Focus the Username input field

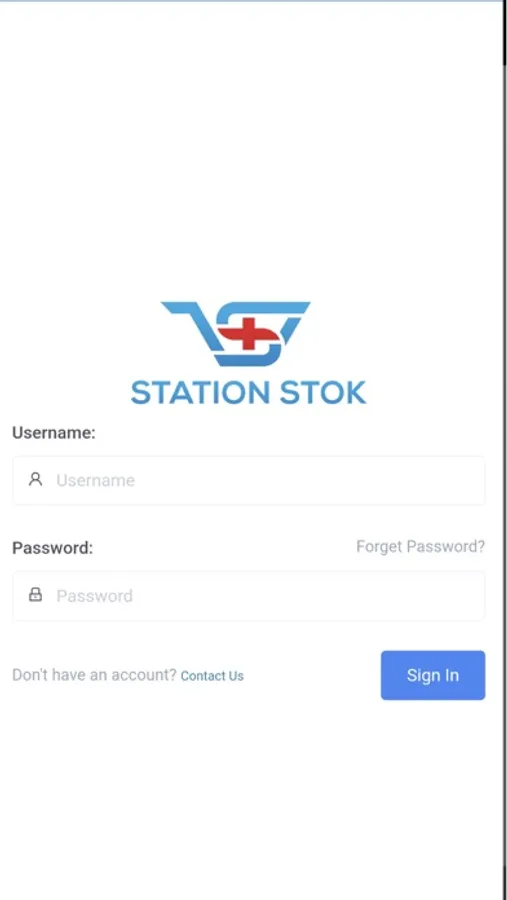(x=249, y=480)
